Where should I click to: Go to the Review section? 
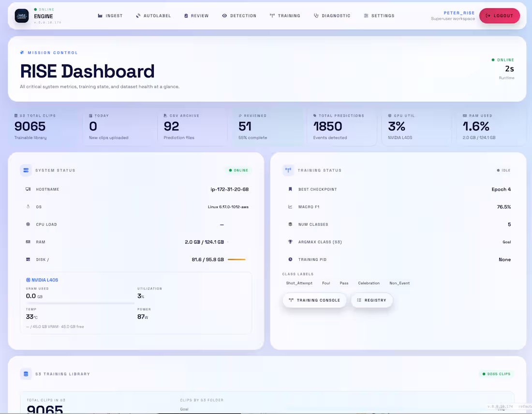coord(196,16)
